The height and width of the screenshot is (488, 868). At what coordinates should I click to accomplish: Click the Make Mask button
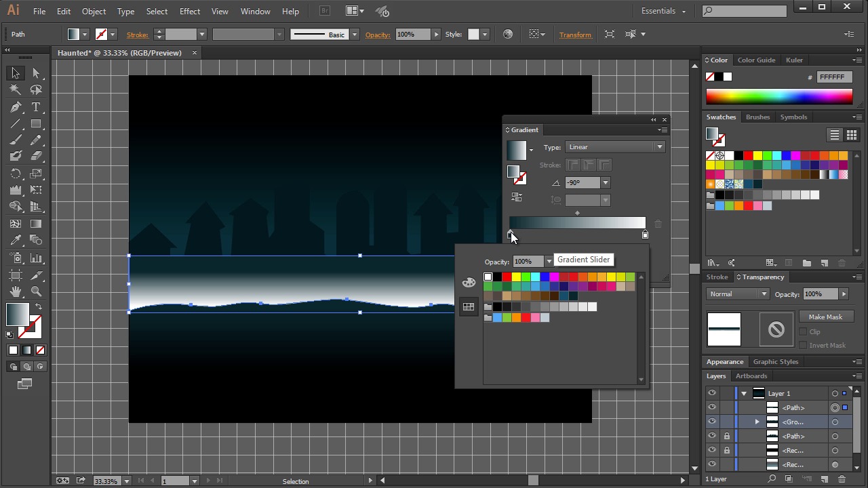pos(825,317)
